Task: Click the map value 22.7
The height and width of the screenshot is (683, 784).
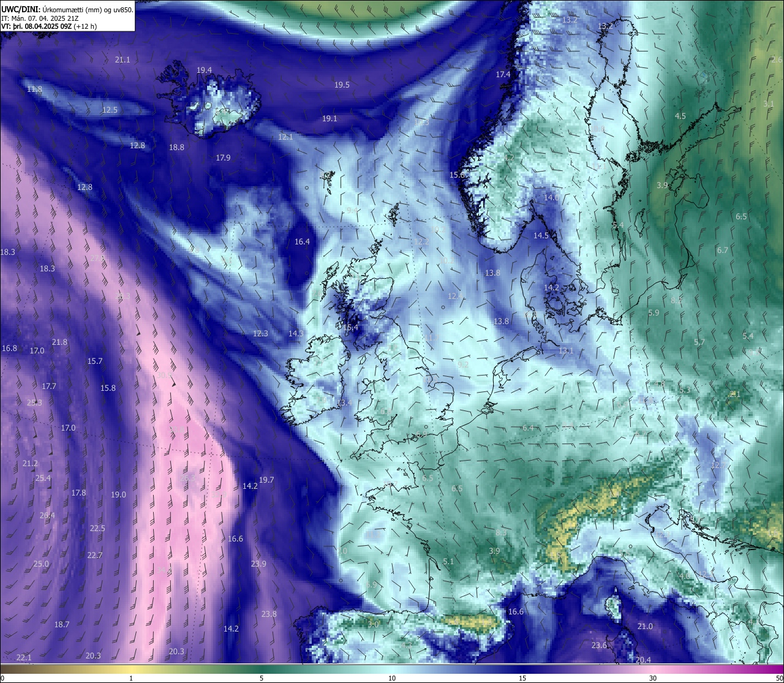Action: [94, 556]
